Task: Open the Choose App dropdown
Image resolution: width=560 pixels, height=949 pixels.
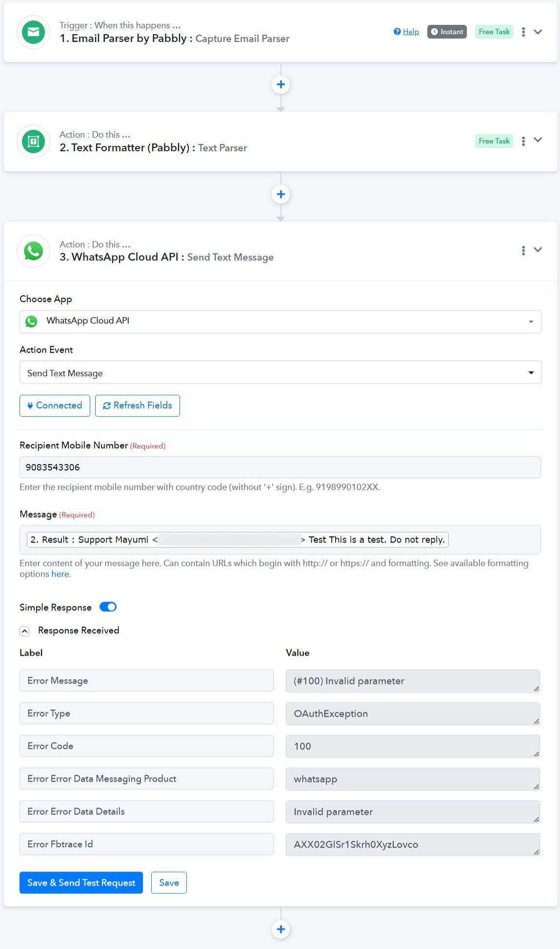Action: click(280, 322)
